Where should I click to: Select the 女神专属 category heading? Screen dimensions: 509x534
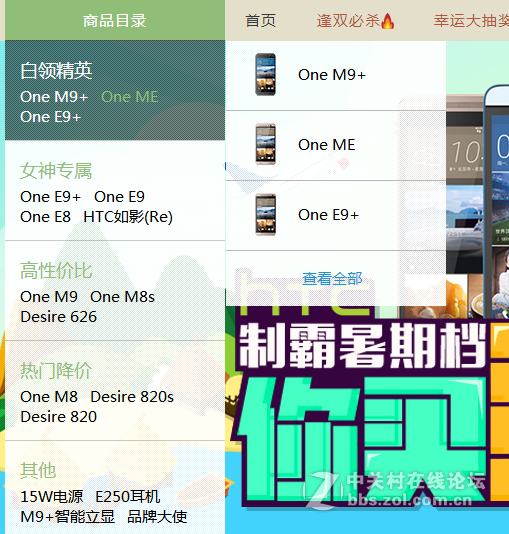click(x=56, y=170)
